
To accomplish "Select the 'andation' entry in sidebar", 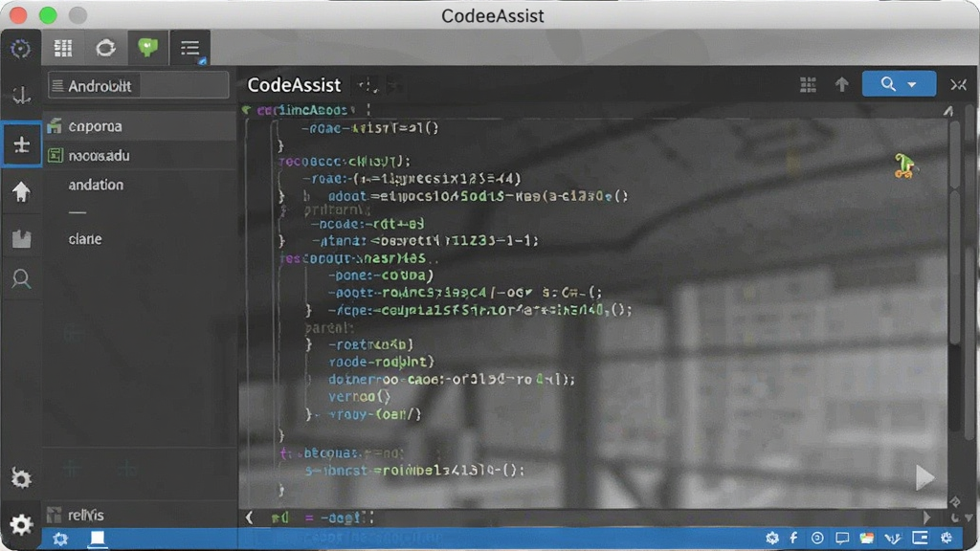I will [96, 185].
